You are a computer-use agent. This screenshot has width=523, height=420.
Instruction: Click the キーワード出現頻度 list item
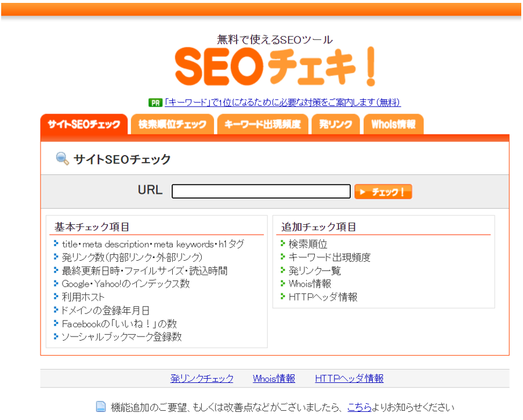[x=329, y=257]
